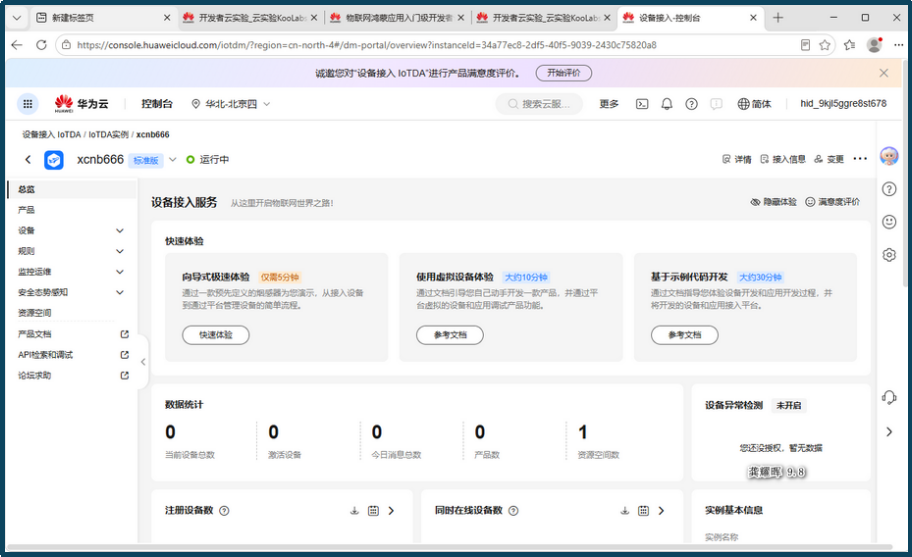Hide the quick experience via 隐藏体验
Screen dimensions: 912x557
click(773, 202)
